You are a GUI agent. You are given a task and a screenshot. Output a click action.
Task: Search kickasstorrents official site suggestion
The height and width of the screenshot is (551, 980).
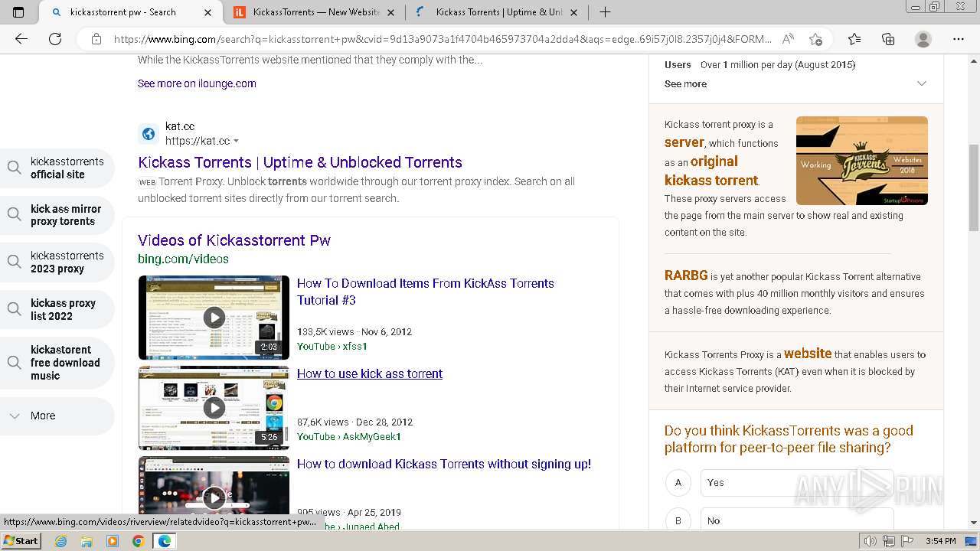point(57,168)
